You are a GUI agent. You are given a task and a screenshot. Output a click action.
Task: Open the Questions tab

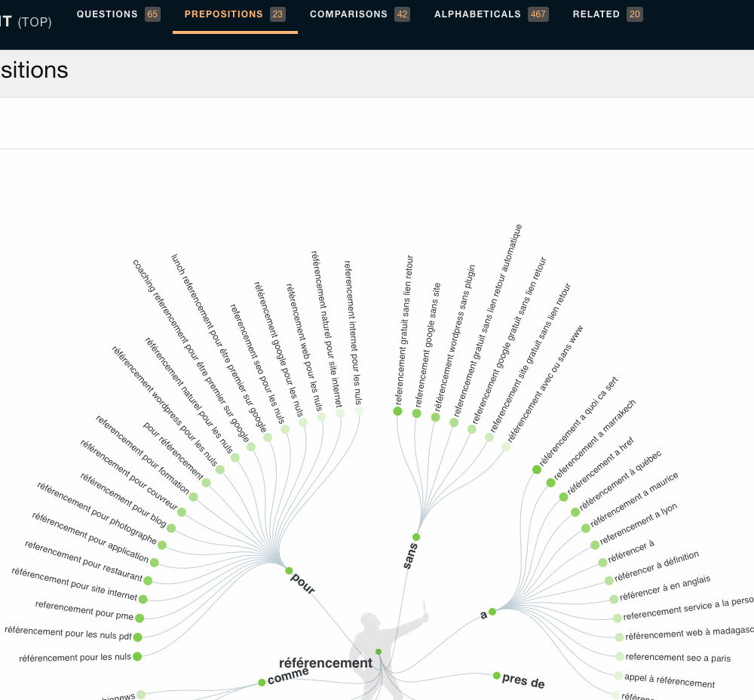tap(118, 14)
